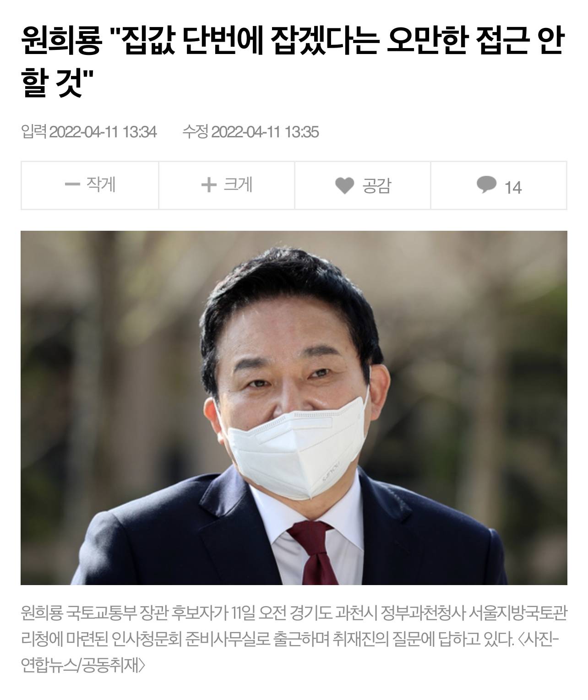The image size is (588, 700).
Task: Toggle the 공감 label
Action: [376, 185]
